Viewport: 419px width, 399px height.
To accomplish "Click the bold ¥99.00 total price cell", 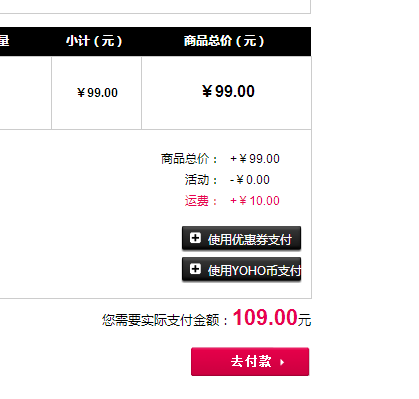I will [x=228, y=91].
